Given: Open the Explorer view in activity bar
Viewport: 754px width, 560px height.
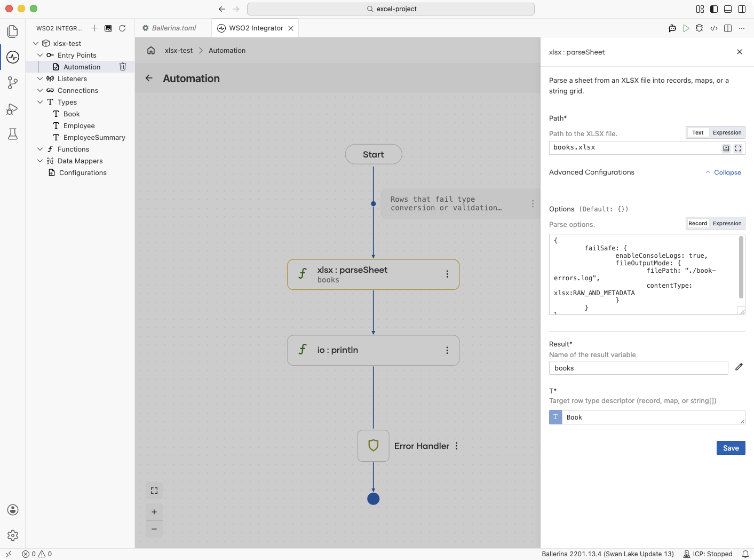Looking at the screenshot, I should coord(13,31).
